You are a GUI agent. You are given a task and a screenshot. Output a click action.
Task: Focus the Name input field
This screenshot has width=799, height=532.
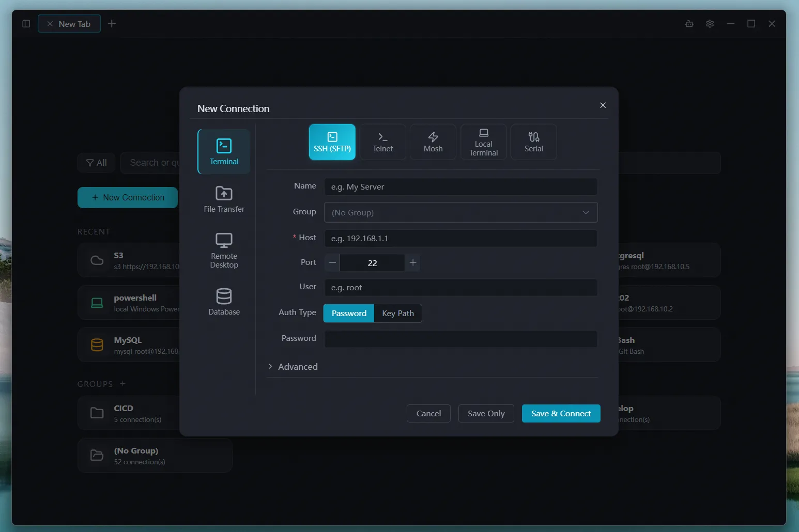click(x=460, y=187)
